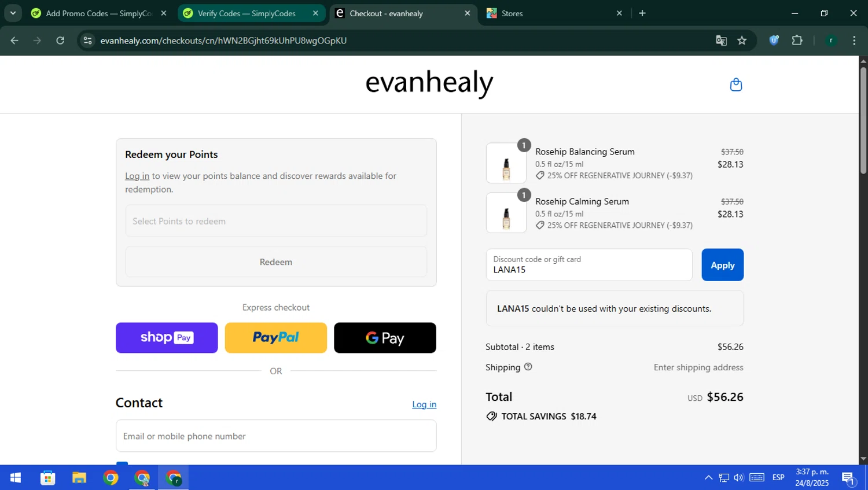Click the page vertical scrollbar thumb
The height and width of the screenshot is (490, 868).
pos(863,120)
